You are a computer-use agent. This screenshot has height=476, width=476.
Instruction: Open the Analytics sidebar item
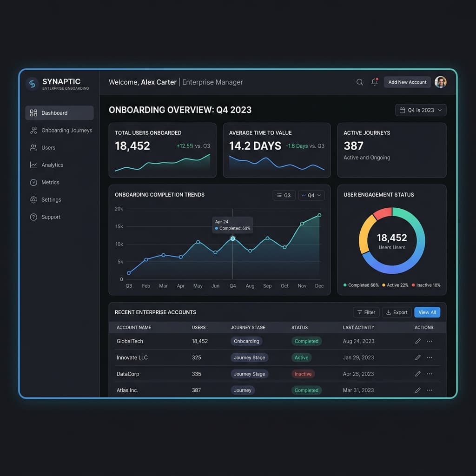coord(46,165)
